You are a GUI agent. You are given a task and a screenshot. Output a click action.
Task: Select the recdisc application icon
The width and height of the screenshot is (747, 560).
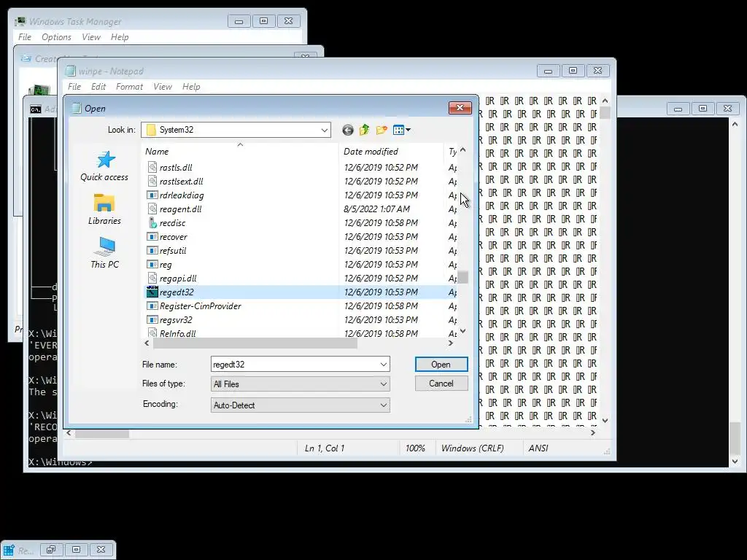(x=152, y=222)
